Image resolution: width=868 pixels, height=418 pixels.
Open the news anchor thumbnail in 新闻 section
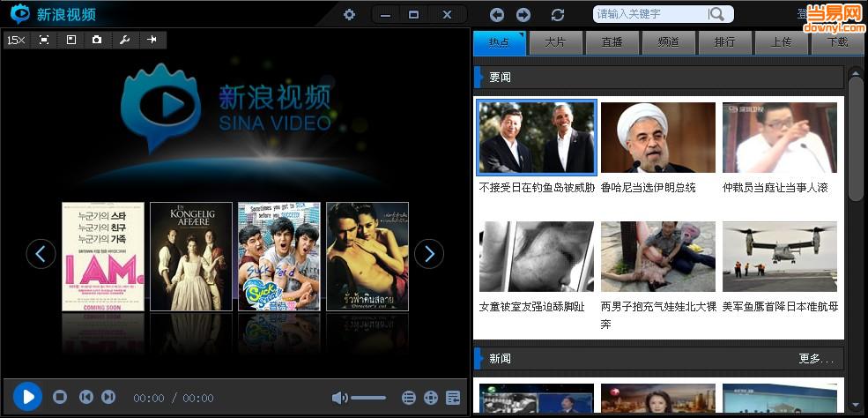point(658,399)
